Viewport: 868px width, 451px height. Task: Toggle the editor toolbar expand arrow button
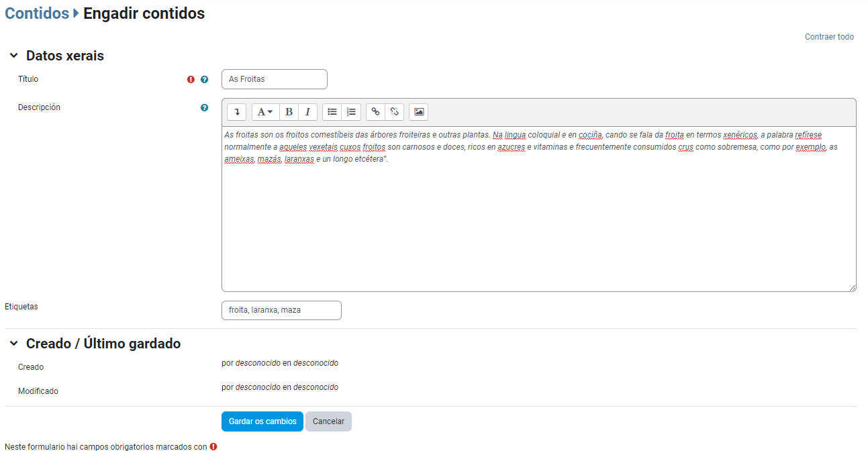click(x=236, y=112)
